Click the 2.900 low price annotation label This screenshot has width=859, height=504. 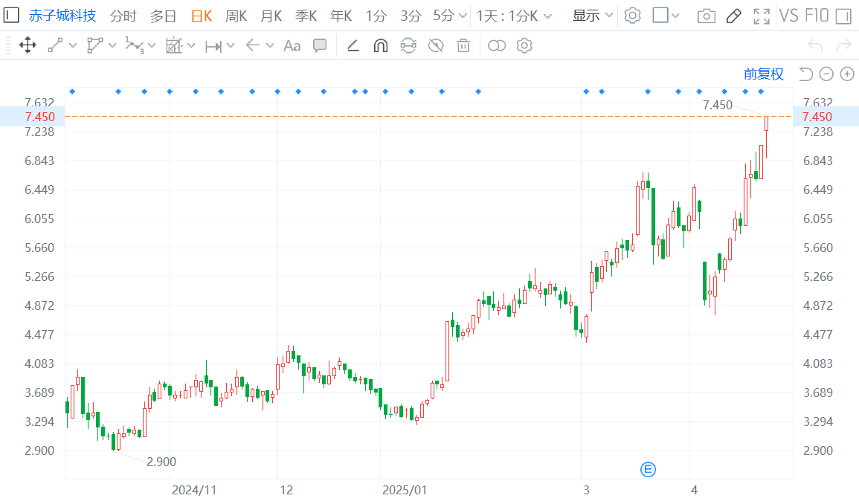tap(161, 462)
